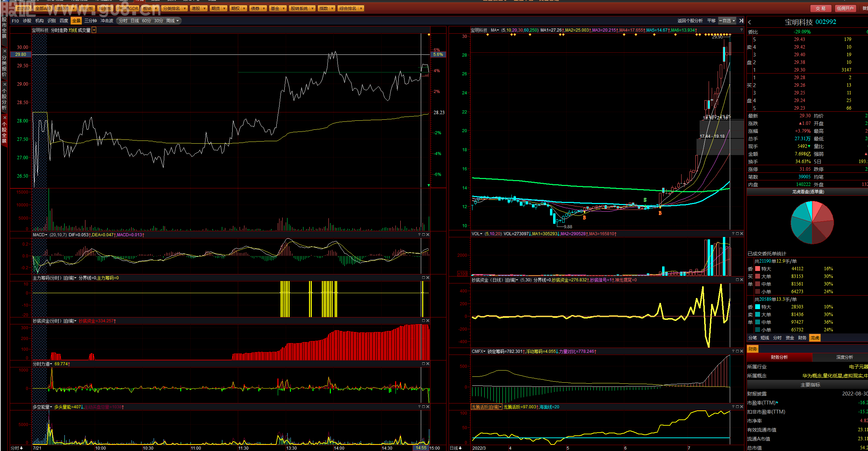Open the 深度分析 tab
Screen dimensions: 868x451
[844, 357]
